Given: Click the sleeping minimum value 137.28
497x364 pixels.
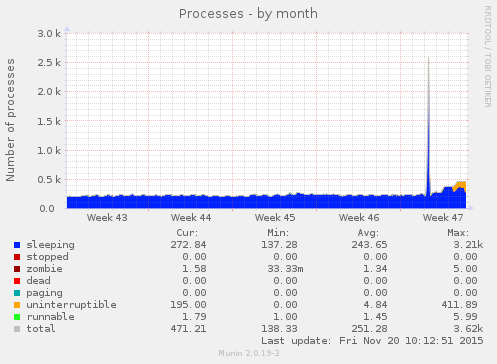Looking at the screenshot, I should point(279,245).
